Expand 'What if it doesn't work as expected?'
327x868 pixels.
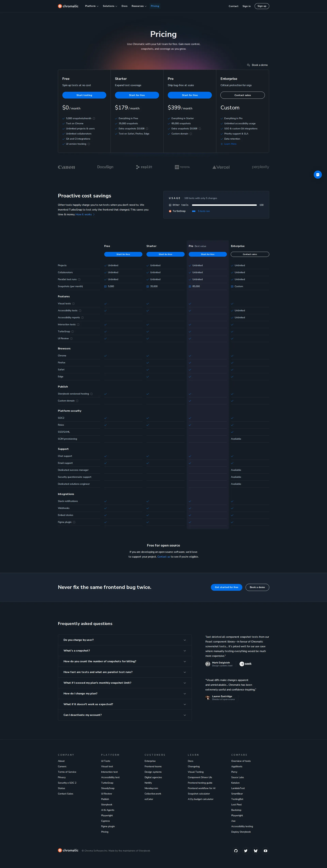(x=125, y=704)
